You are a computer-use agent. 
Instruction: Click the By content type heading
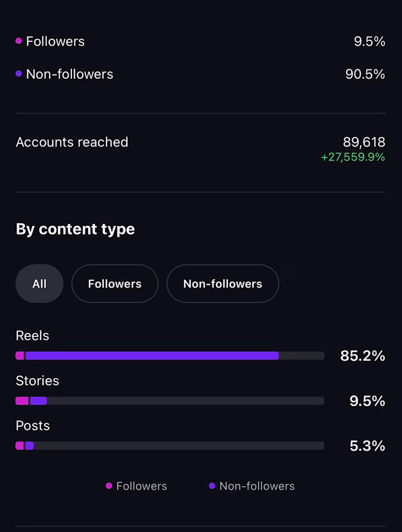click(x=75, y=229)
